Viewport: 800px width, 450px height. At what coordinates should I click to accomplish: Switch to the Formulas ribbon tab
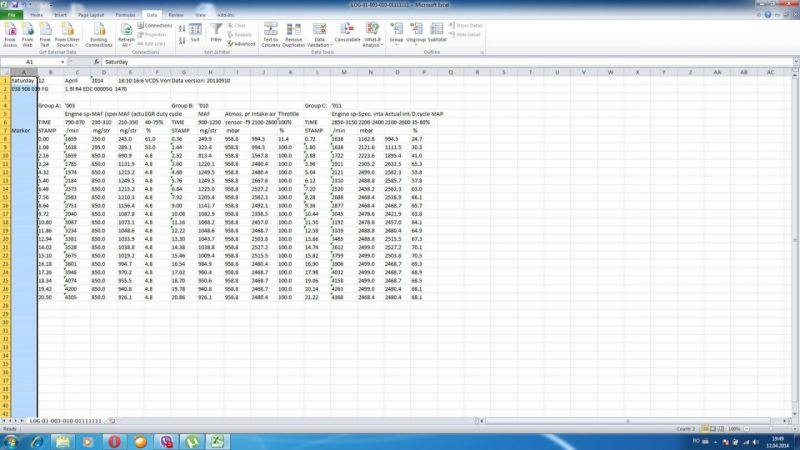tap(125, 17)
